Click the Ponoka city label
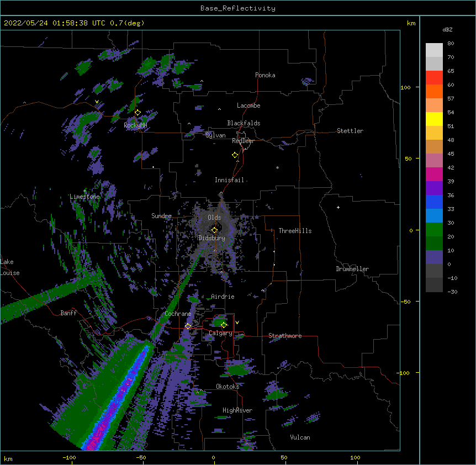 pyautogui.click(x=265, y=75)
